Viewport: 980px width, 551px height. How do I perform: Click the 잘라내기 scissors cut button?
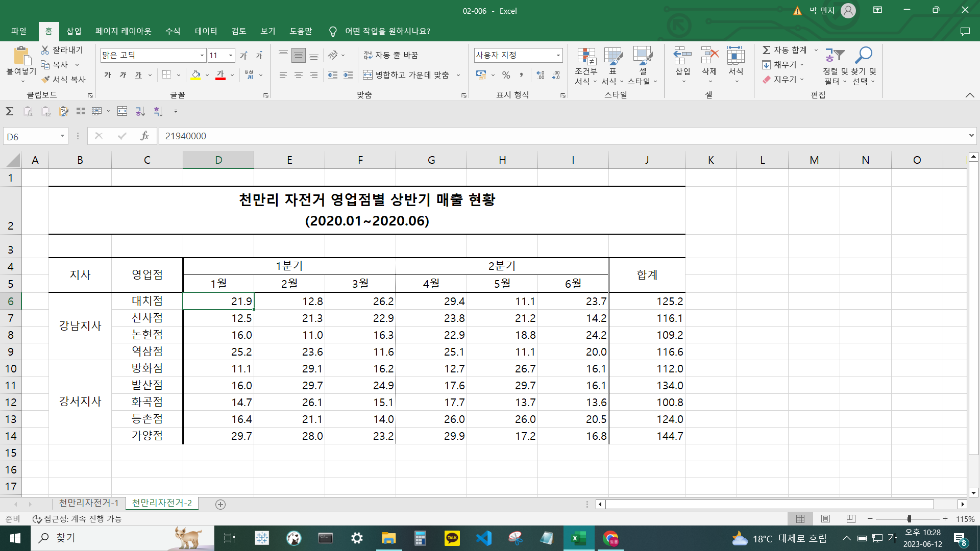pos(62,50)
